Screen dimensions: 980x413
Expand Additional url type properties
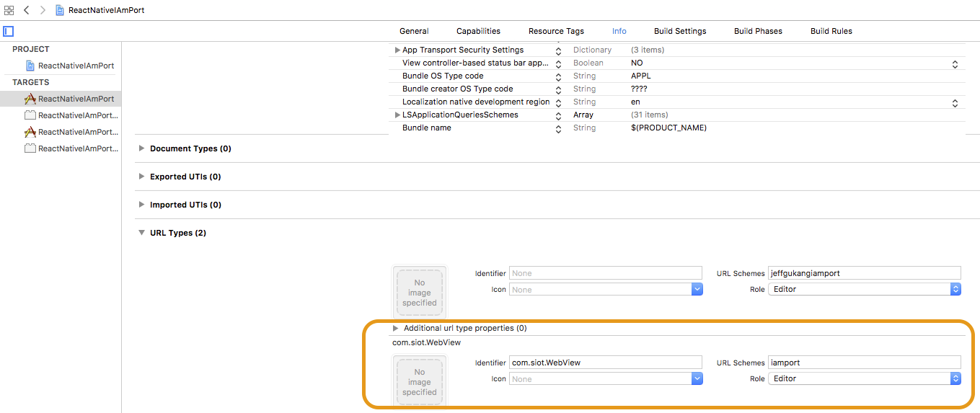tap(395, 328)
